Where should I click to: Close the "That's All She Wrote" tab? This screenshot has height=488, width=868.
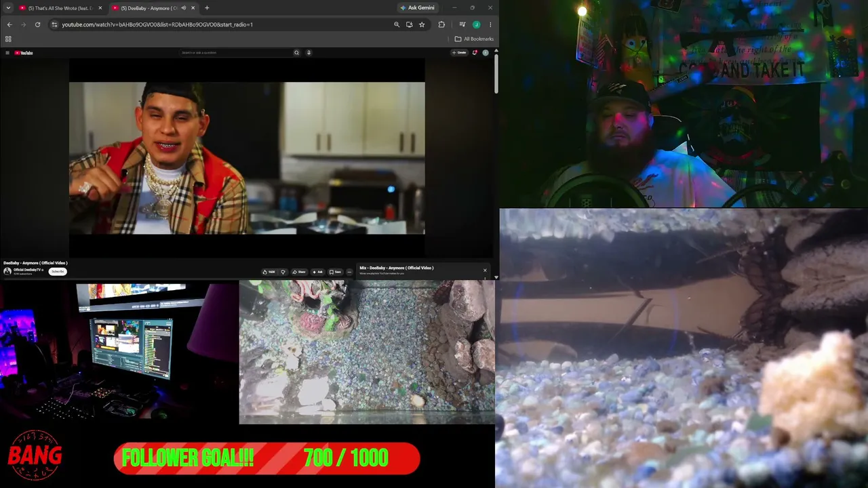100,8
